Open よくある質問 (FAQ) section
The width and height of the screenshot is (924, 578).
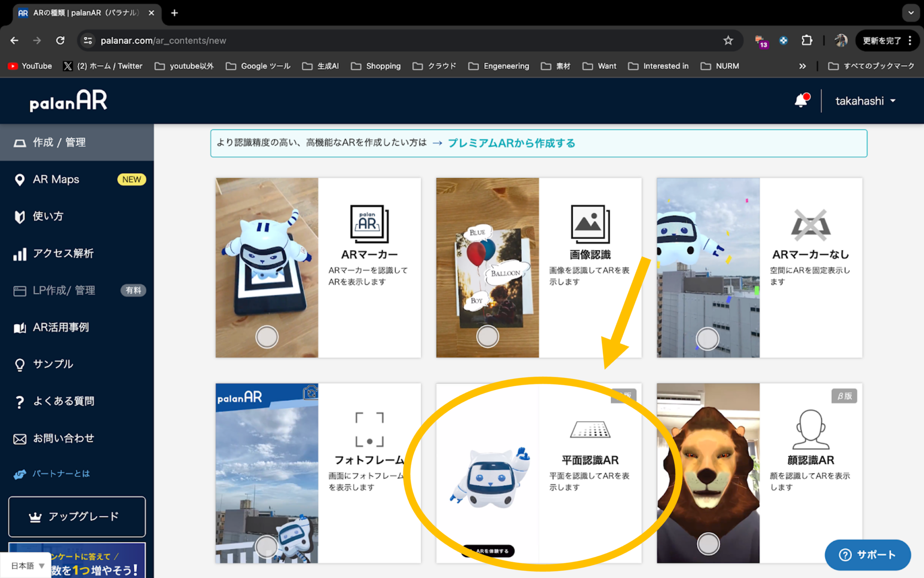[x=65, y=401]
